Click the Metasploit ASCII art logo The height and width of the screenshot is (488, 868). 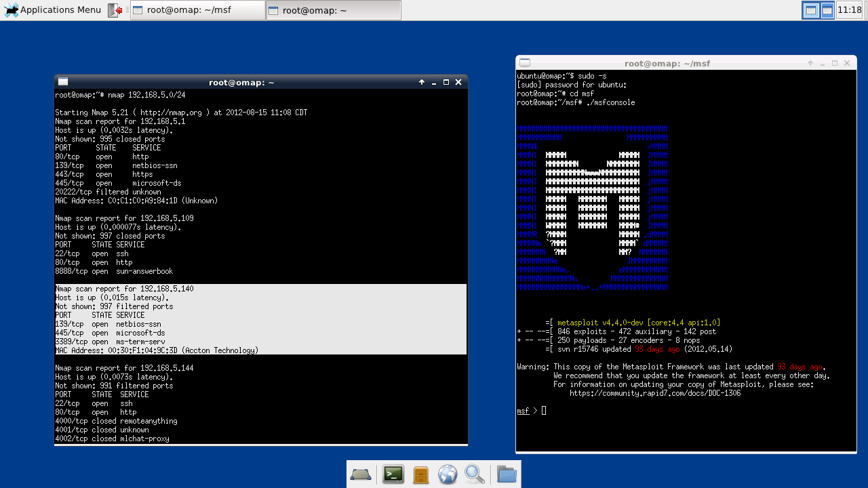tap(592, 208)
